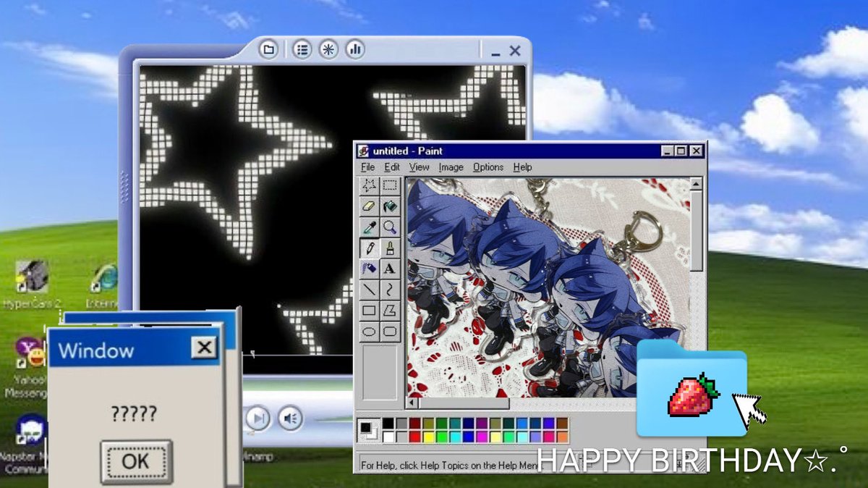This screenshot has height=488, width=868.
Task: Pick the orange swatch ending the bottom row
Action: tap(562, 437)
